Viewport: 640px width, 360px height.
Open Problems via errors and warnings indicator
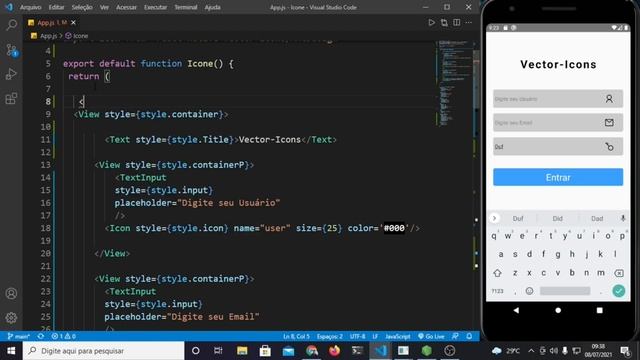(x=63, y=336)
